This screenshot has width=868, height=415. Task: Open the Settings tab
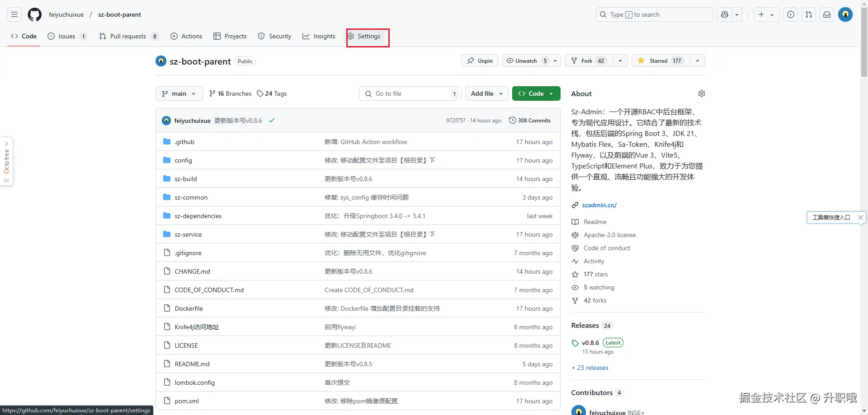(x=364, y=36)
